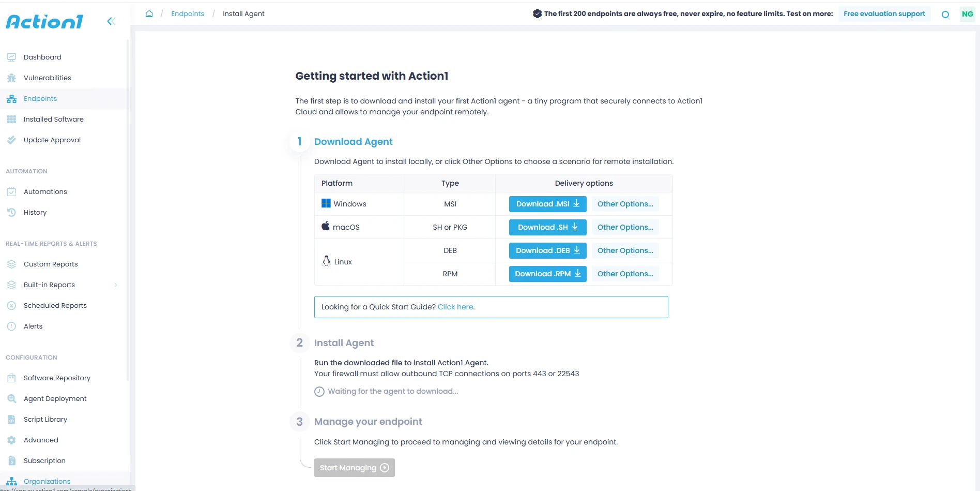Click the home breadcrumb icon

(x=149, y=14)
